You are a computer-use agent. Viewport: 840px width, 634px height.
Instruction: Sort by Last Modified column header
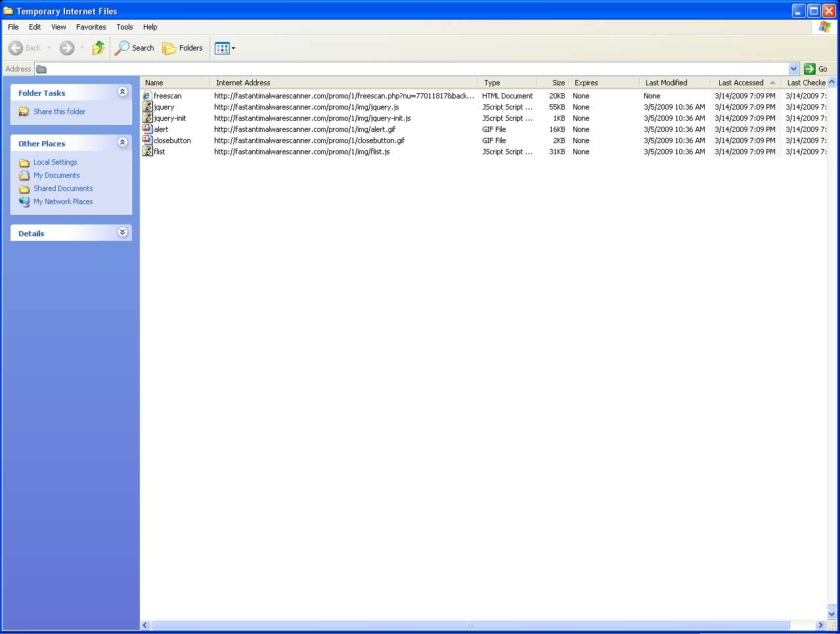click(x=675, y=83)
